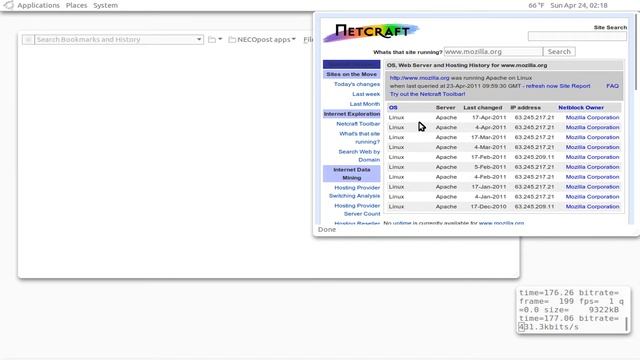Screen dimensions: 640x360
Task: Click the terminal text 431.3kbits/s
Action: pos(549,327)
